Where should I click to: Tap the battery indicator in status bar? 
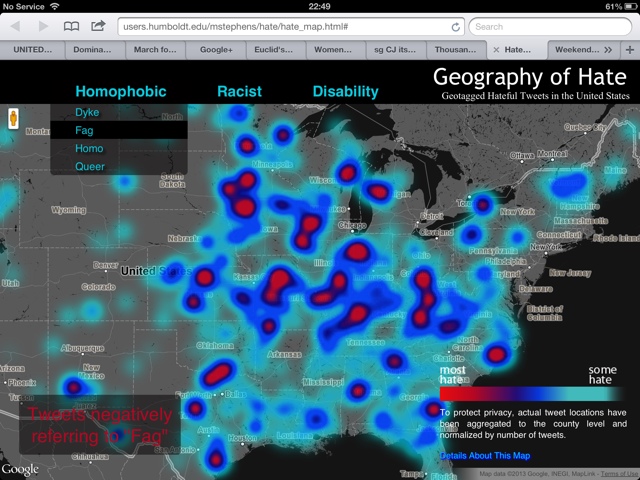pyautogui.click(x=631, y=6)
